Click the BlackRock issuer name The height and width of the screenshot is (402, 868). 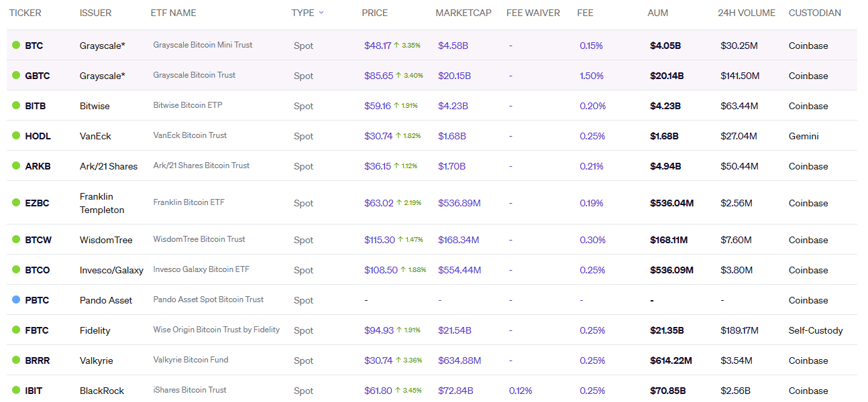102,391
